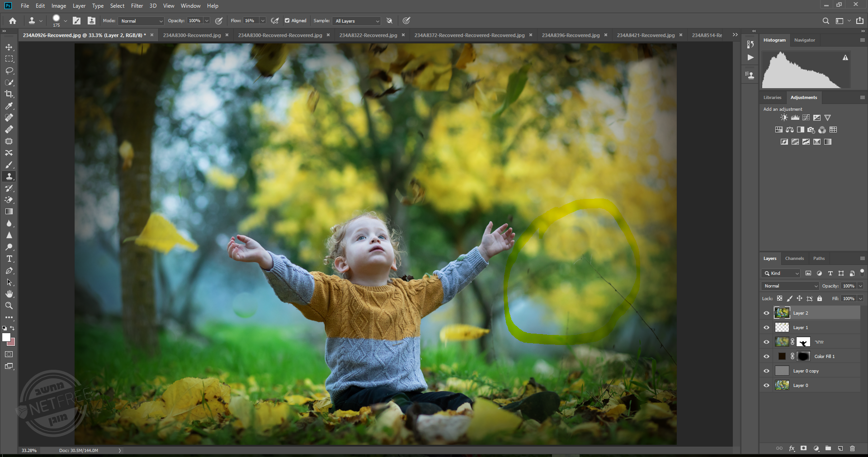Select the Dodge tool
The height and width of the screenshot is (457, 868).
9,247
